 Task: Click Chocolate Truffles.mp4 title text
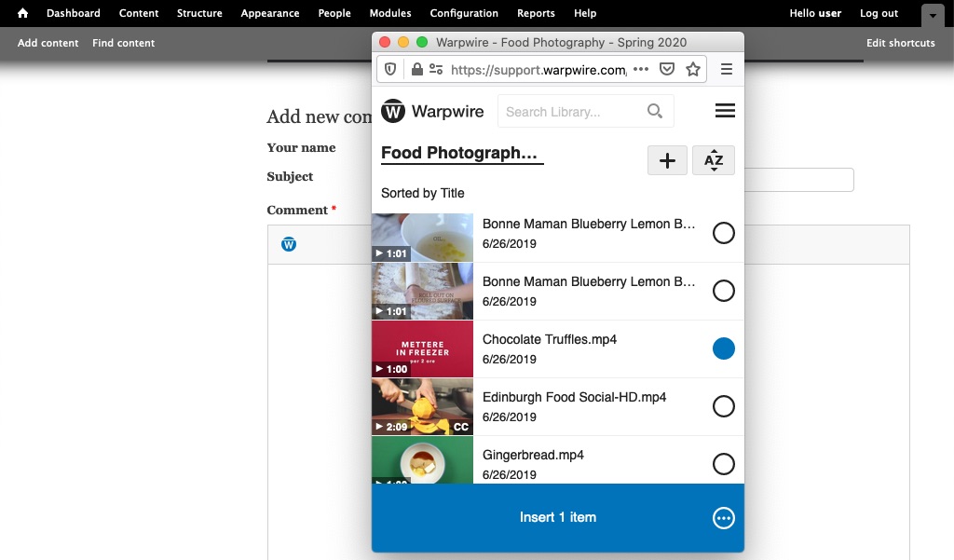click(550, 340)
